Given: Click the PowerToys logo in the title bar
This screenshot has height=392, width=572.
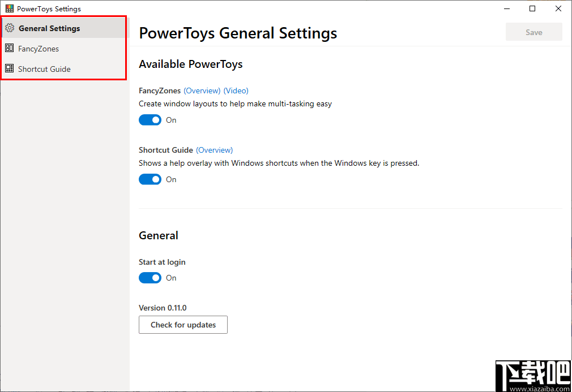Looking at the screenshot, I should pyautogui.click(x=8, y=8).
